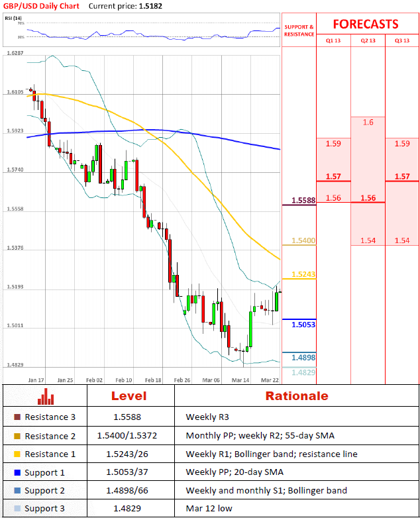Click the 'Support 3' row label
Image resolution: width=420 pixels, height=518 pixels.
[x=44, y=509]
